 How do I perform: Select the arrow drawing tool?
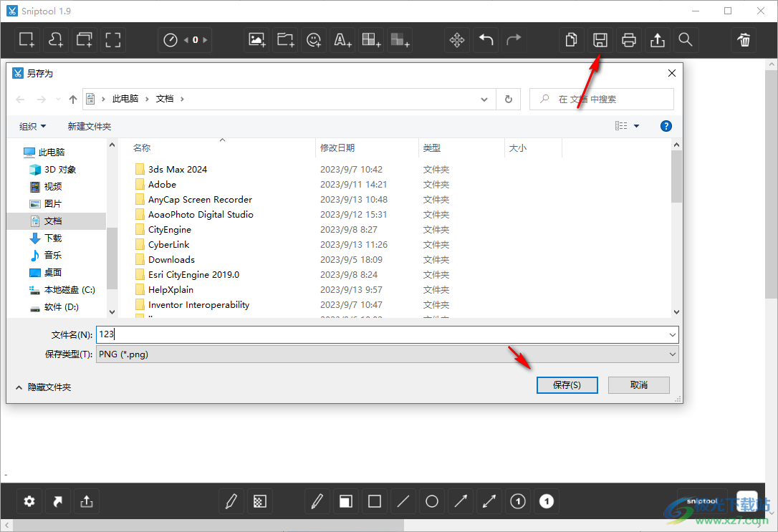(460, 501)
